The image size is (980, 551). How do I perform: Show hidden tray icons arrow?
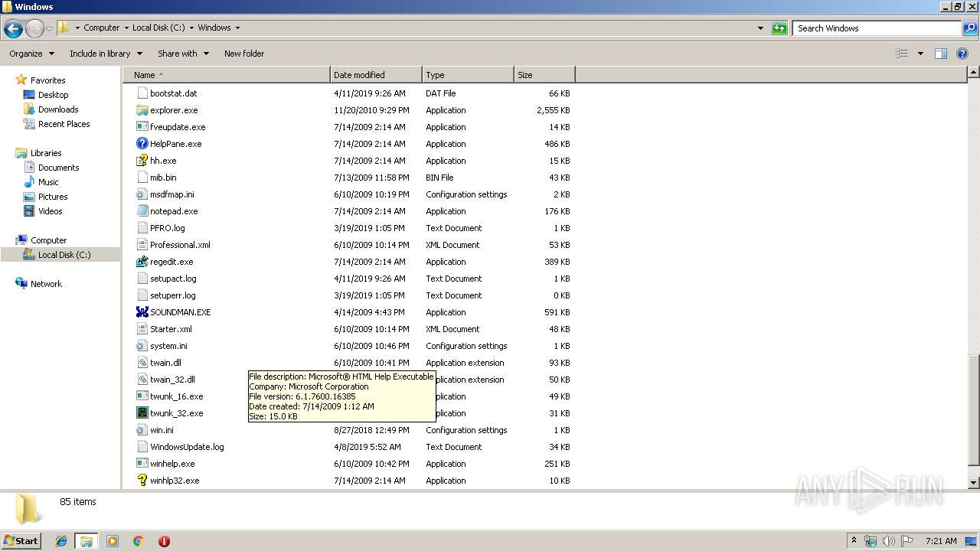854,541
